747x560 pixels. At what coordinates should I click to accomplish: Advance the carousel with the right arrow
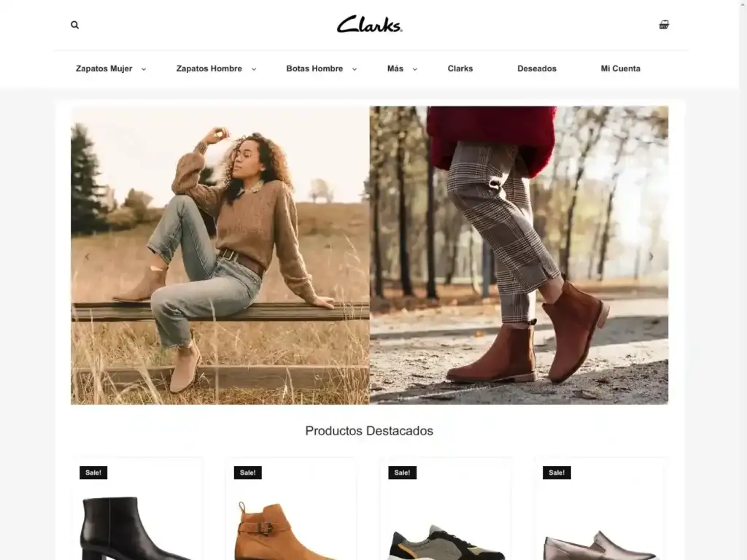click(x=651, y=257)
